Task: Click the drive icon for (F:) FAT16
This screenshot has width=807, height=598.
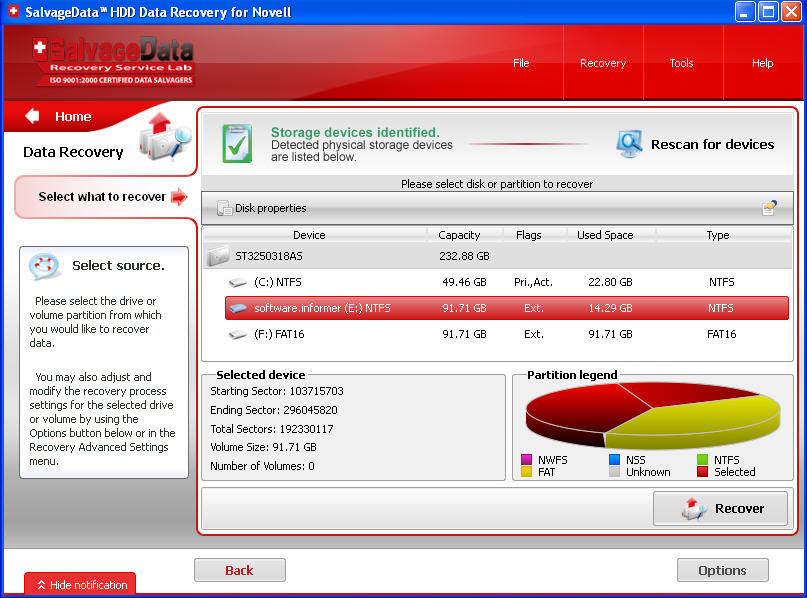Action: coord(238,335)
